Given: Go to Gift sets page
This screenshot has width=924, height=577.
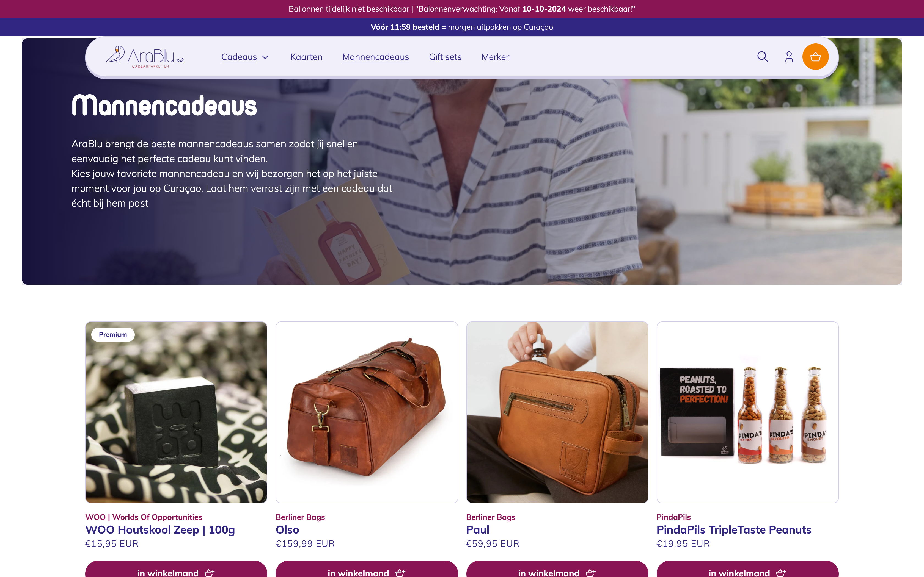Looking at the screenshot, I should click(x=445, y=57).
